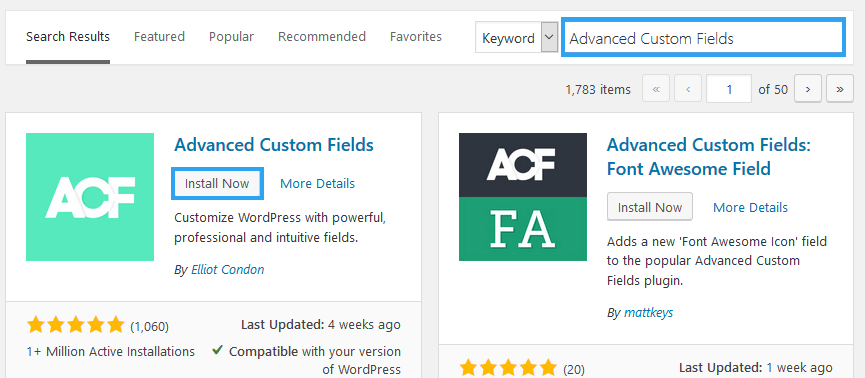Viewport: 865px width, 378px height.
Task: Switch to the Featured tab
Action: coord(159,37)
